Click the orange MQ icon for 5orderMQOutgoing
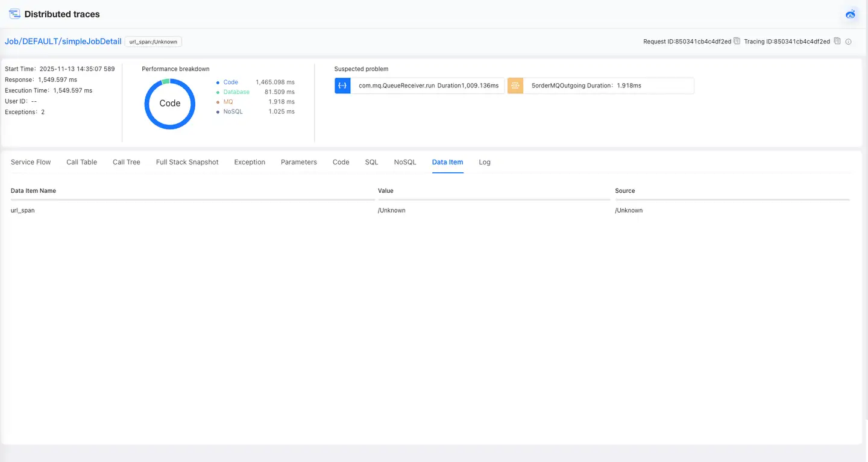The image size is (868, 462). coord(515,86)
